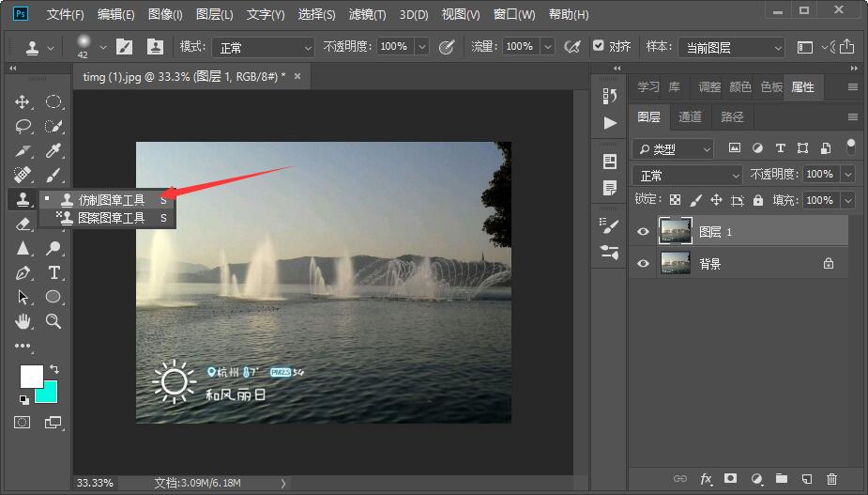The width and height of the screenshot is (868, 495).
Task: Open the History panel icon
Action: tap(610, 96)
